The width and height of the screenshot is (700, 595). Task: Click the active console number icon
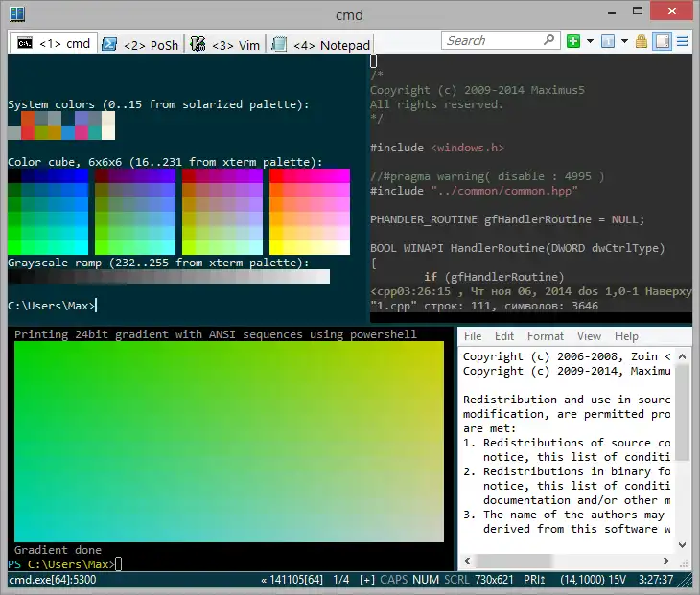click(610, 41)
